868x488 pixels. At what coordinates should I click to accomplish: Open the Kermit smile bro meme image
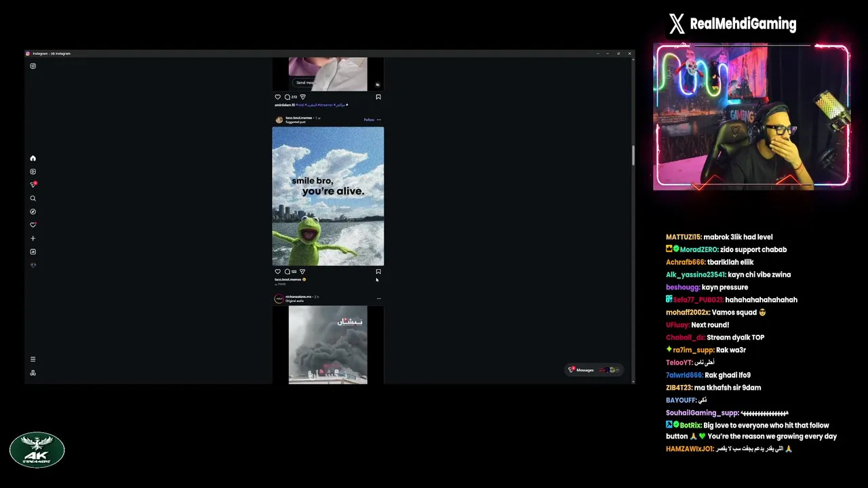(x=328, y=196)
